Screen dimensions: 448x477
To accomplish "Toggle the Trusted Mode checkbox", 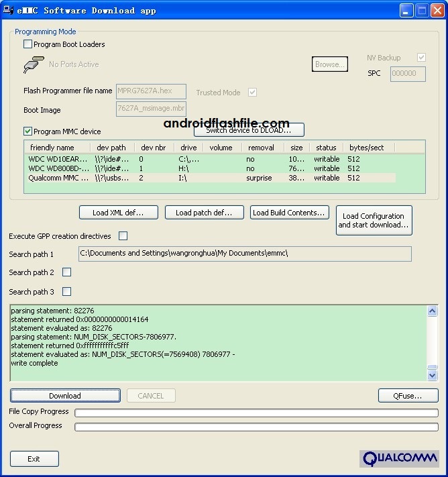I will click(252, 92).
